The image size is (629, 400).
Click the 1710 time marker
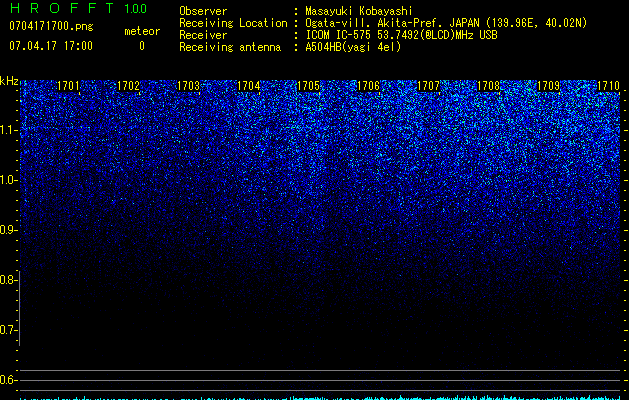click(x=608, y=85)
